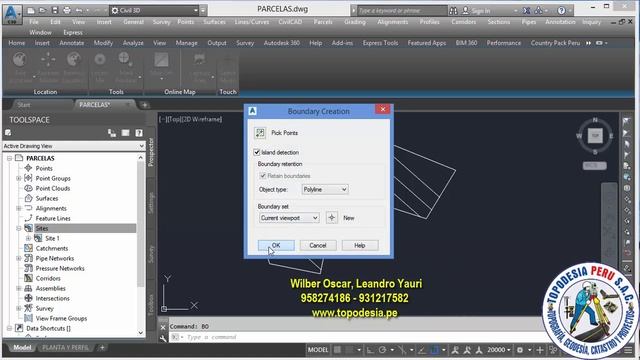Image resolution: width=640 pixels, height=360 pixels.
Task: Click the command line close X icon
Action: pyautogui.click(x=163, y=327)
